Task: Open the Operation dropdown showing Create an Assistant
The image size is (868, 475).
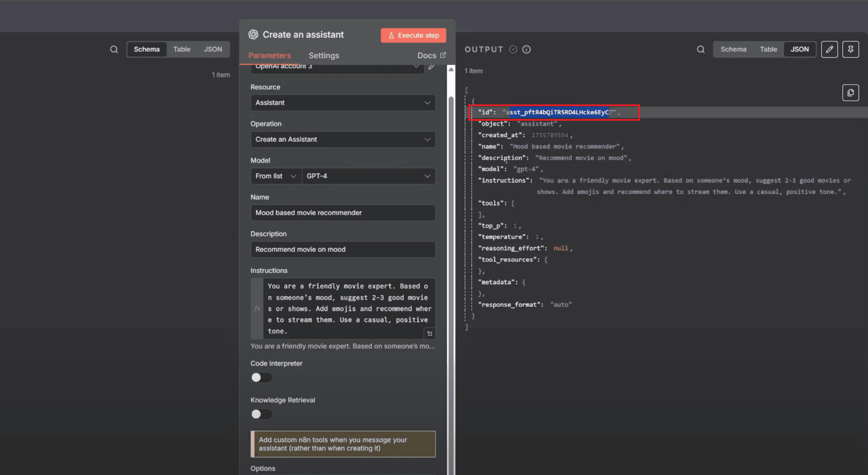Action: point(343,139)
